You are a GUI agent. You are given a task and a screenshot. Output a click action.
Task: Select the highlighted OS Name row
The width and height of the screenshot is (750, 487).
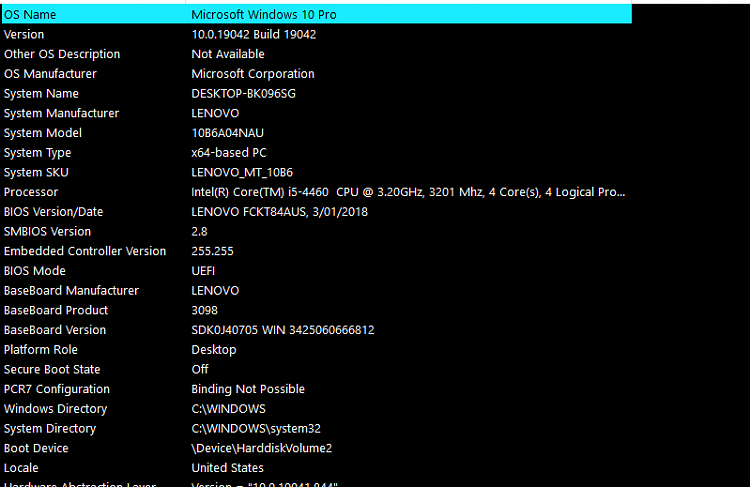[x=317, y=14]
